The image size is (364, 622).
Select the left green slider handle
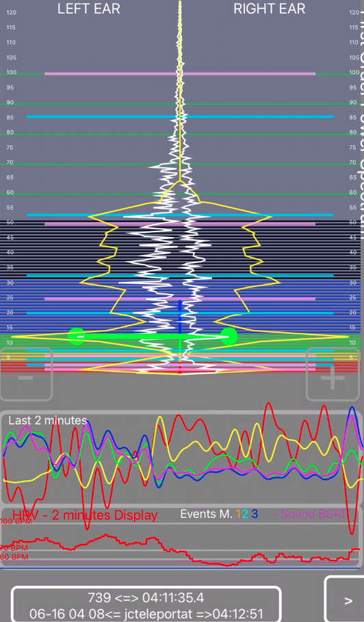pos(77,336)
